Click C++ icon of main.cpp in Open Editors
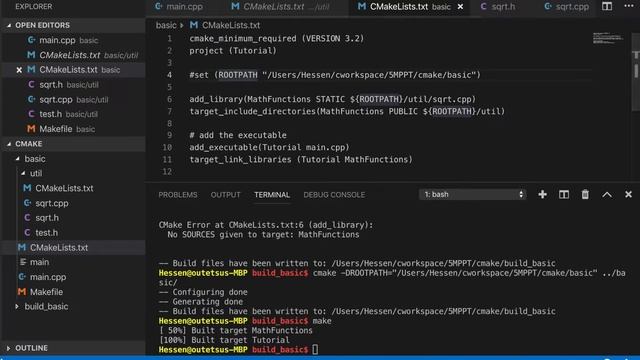 (31, 40)
